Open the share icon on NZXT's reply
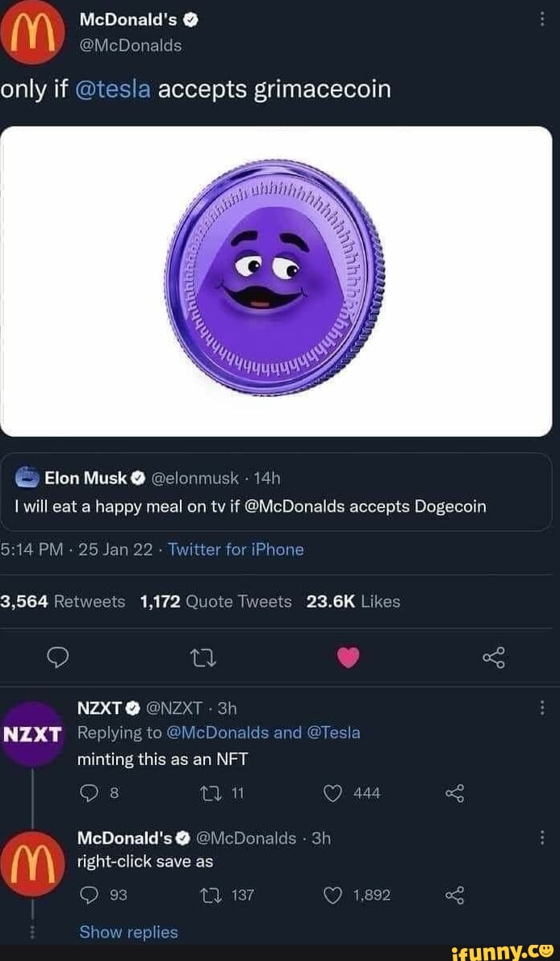The height and width of the screenshot is (961, 560). click(x=454, y=793)
